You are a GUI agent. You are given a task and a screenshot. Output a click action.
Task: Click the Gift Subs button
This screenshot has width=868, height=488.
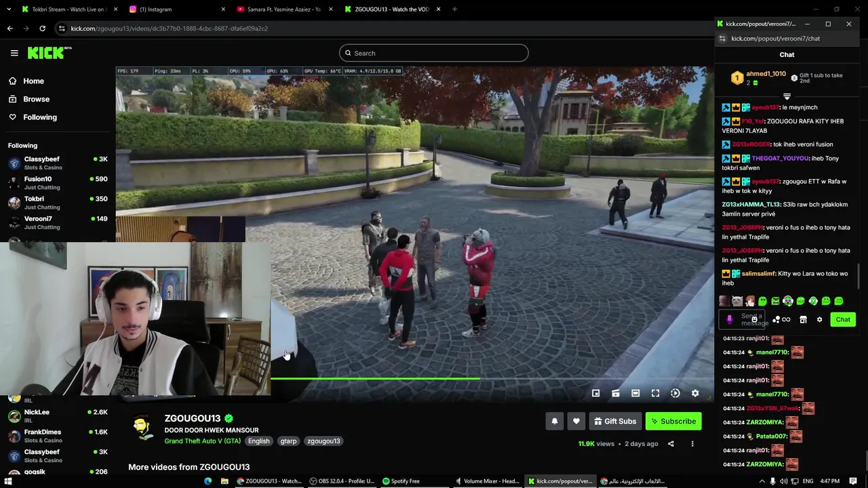pos(615,422)
